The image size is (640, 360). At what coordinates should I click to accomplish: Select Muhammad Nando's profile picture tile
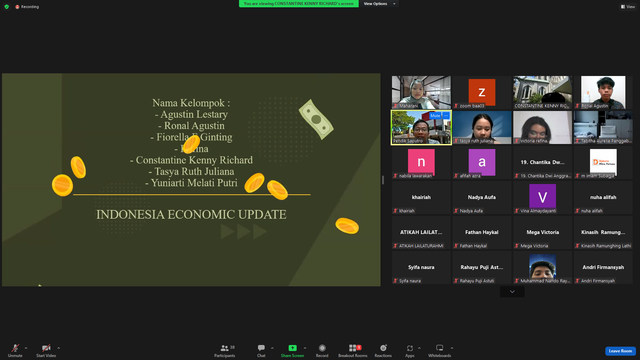(x=542, y=268)
